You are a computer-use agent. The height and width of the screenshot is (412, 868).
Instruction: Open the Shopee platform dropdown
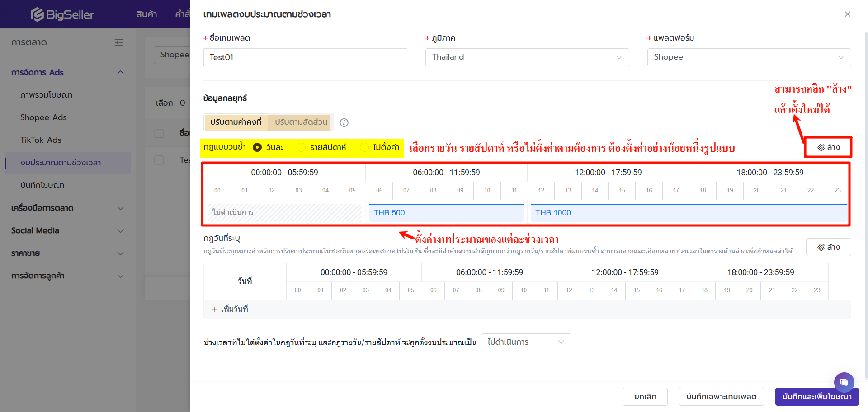[749, 57]
